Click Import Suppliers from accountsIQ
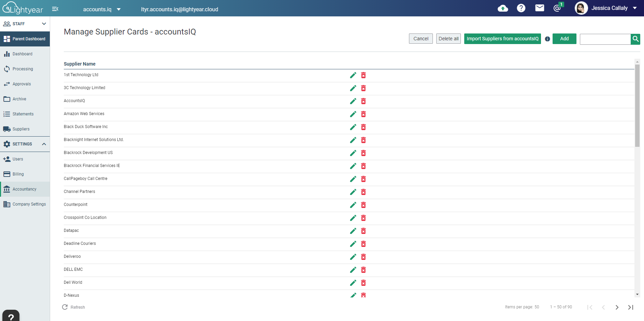The image size is (644, 321). point(502,39)
